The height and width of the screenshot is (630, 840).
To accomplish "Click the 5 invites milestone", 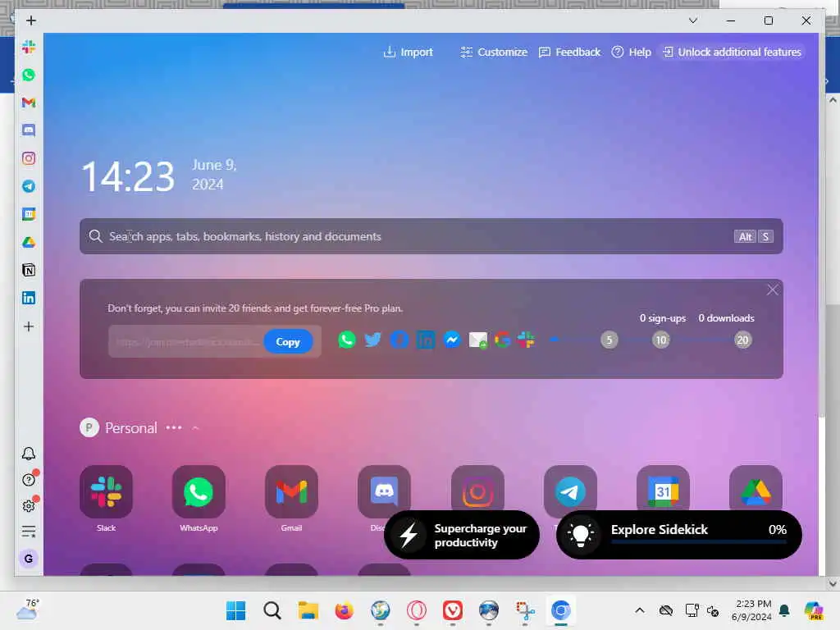I will point(609,340).
